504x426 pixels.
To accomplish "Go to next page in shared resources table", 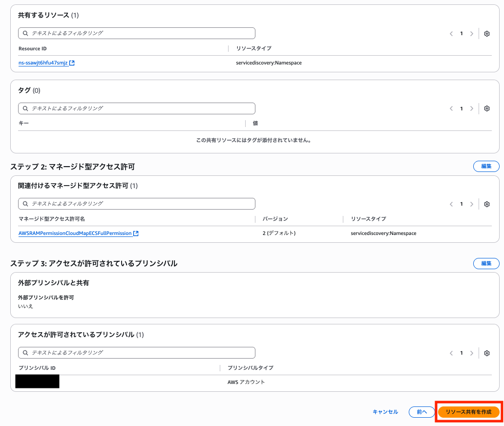I will pos(472,33).
